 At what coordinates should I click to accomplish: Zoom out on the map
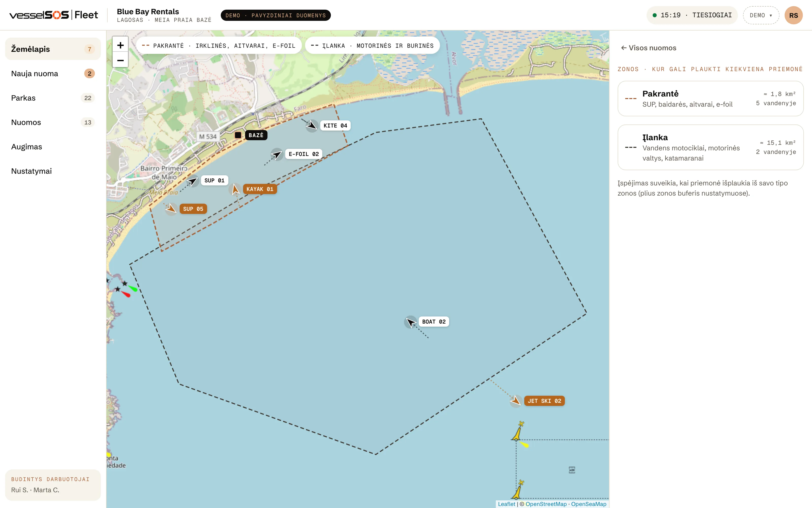[120, 60]
